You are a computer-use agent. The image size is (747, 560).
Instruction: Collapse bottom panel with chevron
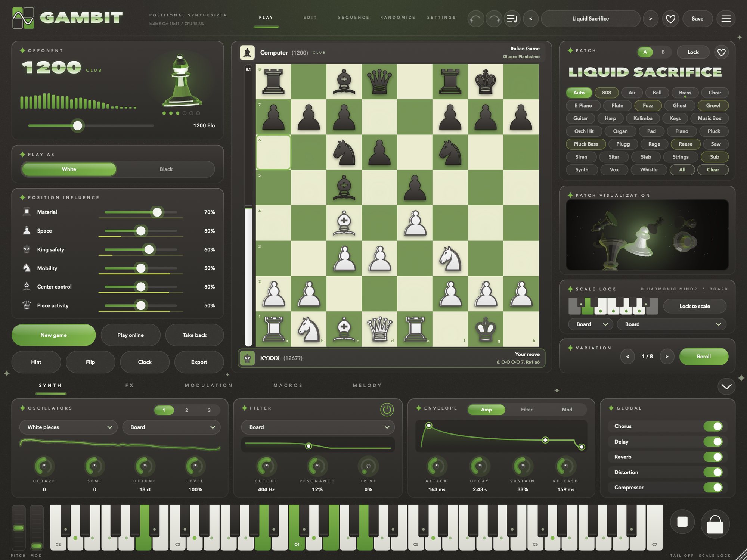point(726,386)
